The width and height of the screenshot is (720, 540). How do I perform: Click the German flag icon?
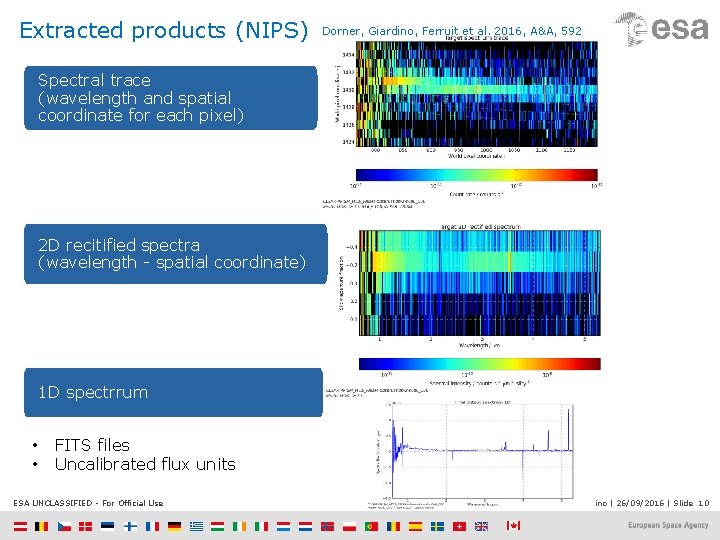(x=174, y=526)
